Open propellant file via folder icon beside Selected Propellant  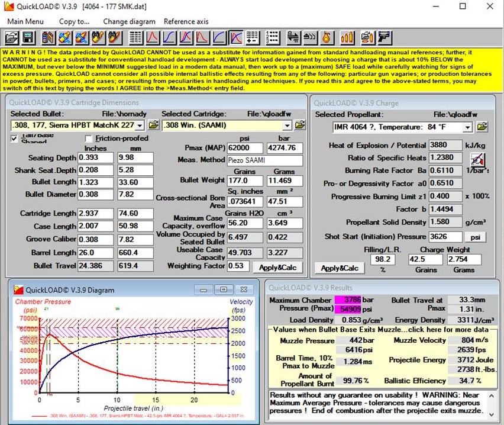pyautogui.click(x=482, y=127)
